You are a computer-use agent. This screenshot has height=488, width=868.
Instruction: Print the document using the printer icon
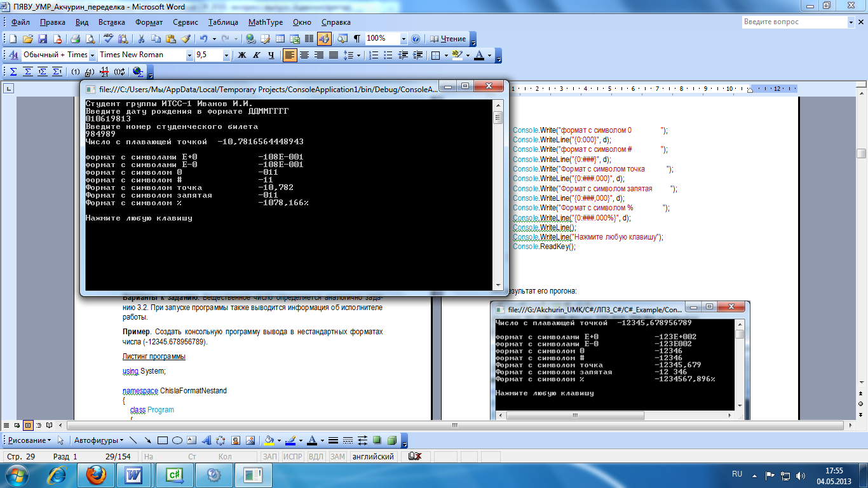click(x=76, y=39)
